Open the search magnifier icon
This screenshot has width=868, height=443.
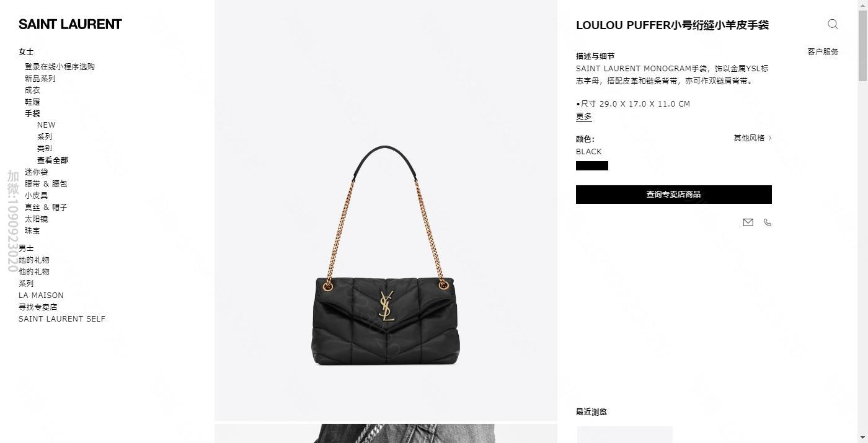(x=833, y=24)
